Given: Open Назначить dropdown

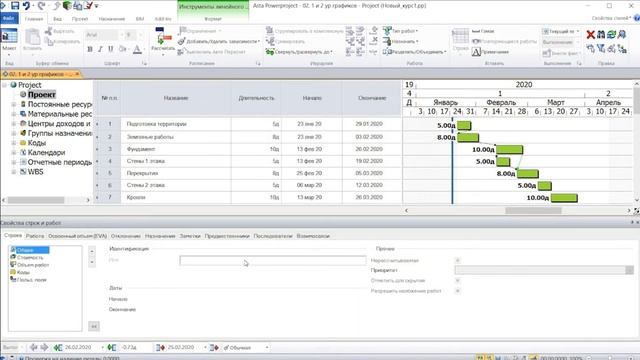Looking at the screenshot, I should (400, 41).
